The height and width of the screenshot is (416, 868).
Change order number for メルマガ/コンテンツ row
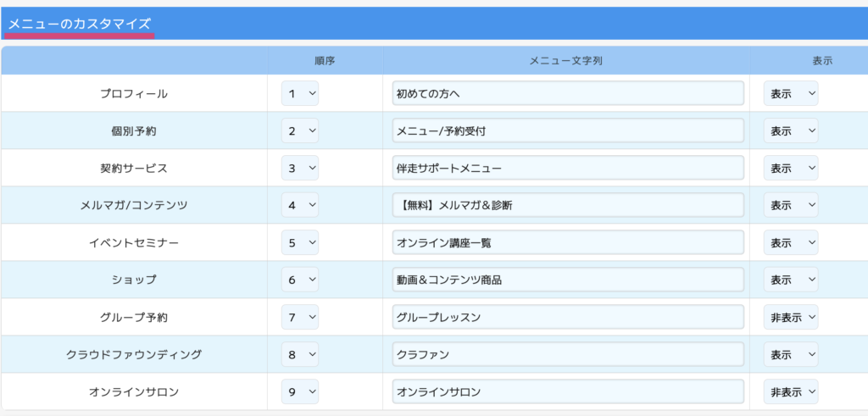pyautogui.click(x=300, y=205)
